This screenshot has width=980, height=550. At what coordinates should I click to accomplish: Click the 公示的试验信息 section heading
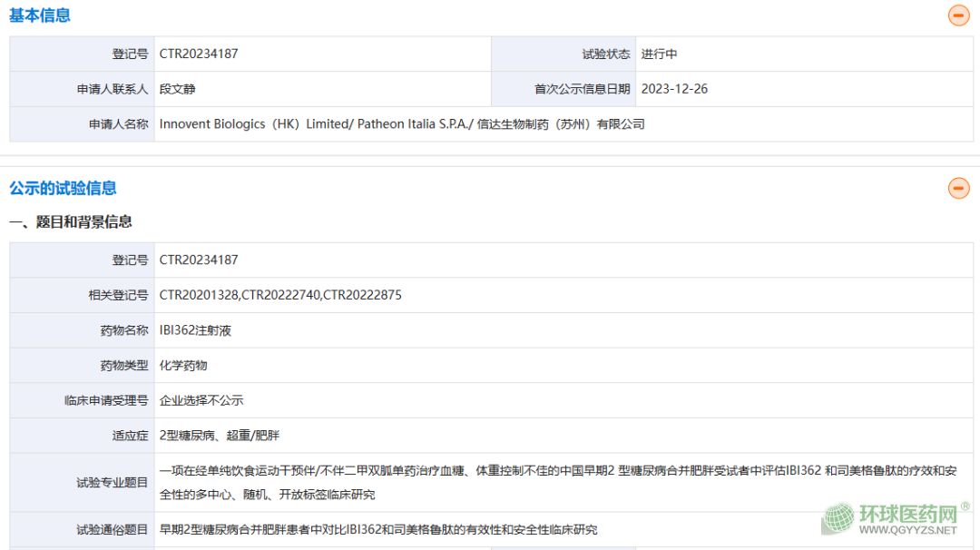pos(63,188)
